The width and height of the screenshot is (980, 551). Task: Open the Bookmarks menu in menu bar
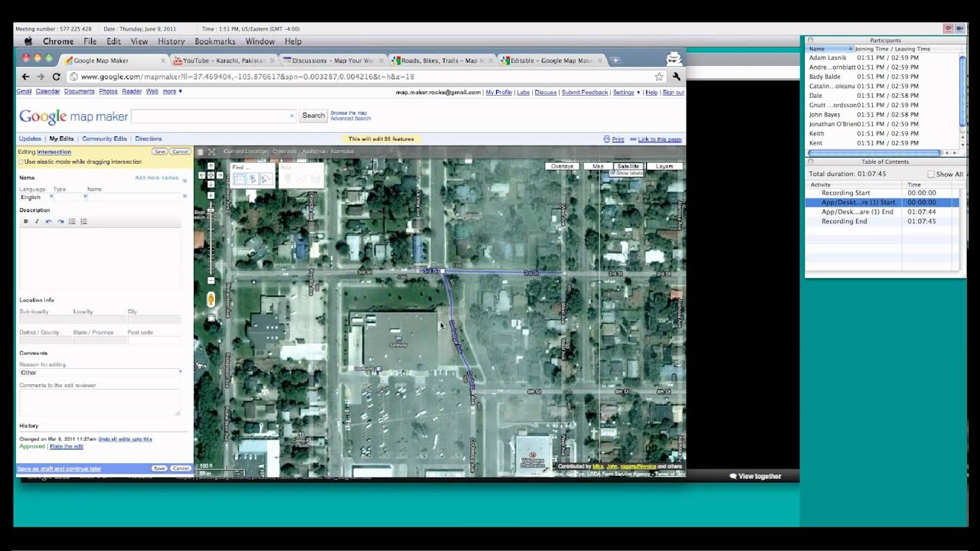pos(215,41)
